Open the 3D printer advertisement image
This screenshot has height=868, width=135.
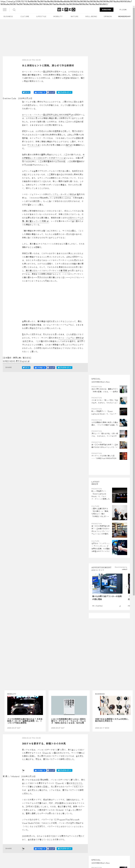107,584
